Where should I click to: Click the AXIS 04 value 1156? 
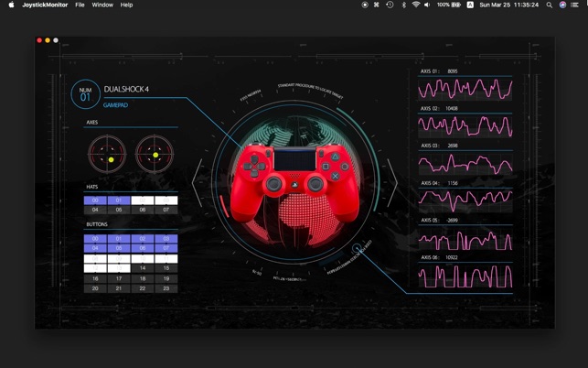[453, 183]
